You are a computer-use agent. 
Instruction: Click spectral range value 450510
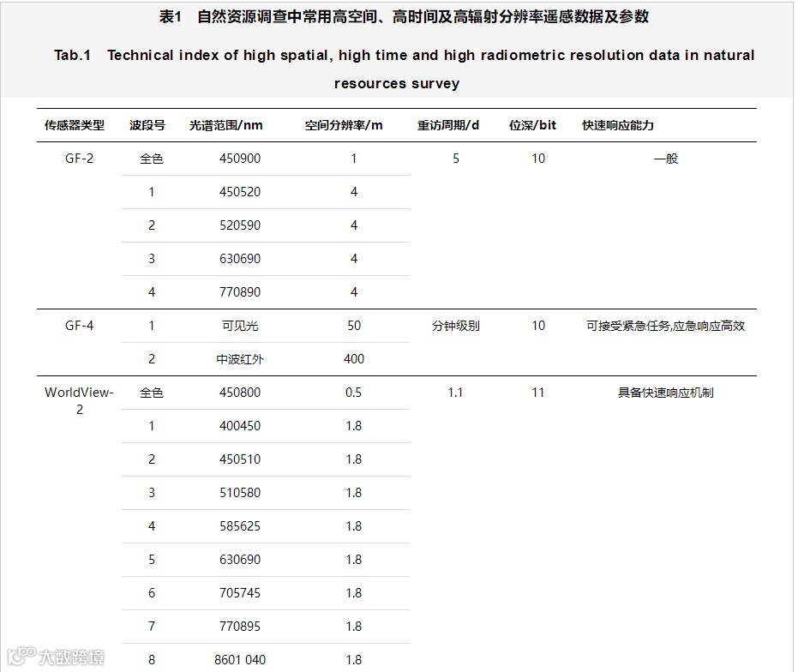(x=240, y=459)
